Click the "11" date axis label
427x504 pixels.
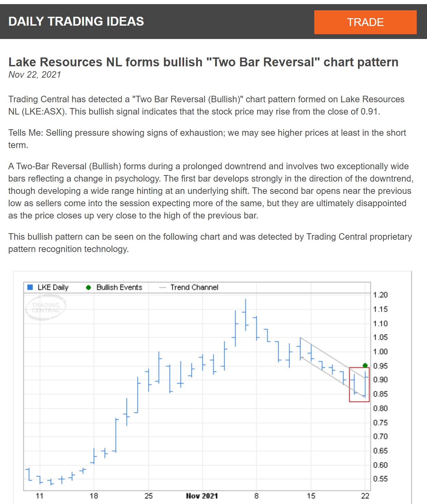coord(40,496)
